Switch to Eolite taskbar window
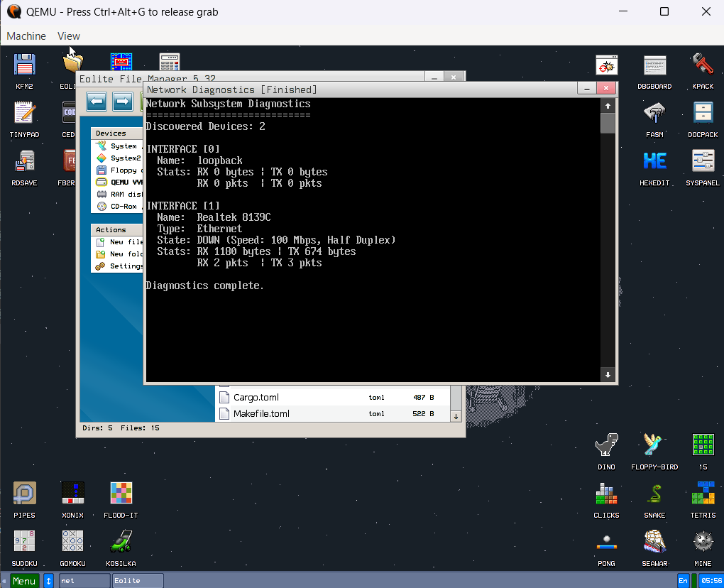724x588 pixels. coord(138,581)
